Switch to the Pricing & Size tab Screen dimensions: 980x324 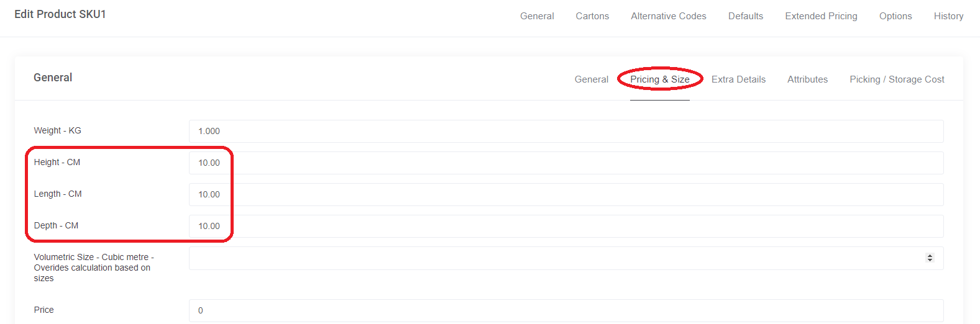(x=660, y=79)
